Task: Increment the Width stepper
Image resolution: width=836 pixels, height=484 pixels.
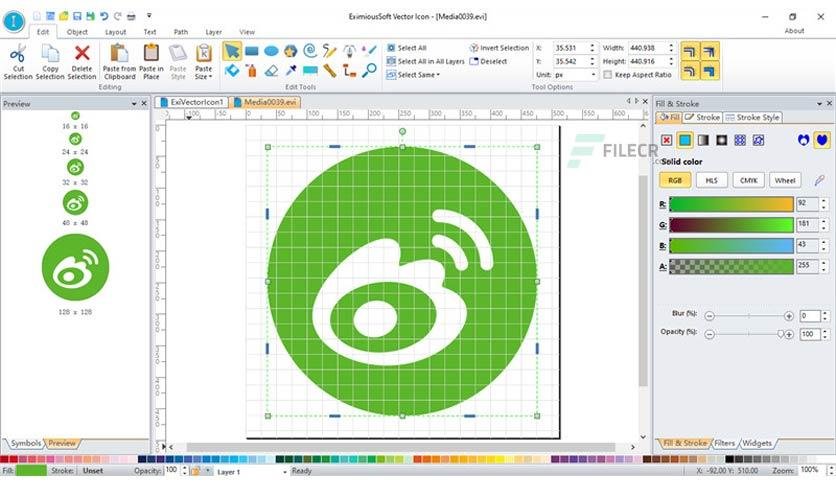Action: pos(671,45)
